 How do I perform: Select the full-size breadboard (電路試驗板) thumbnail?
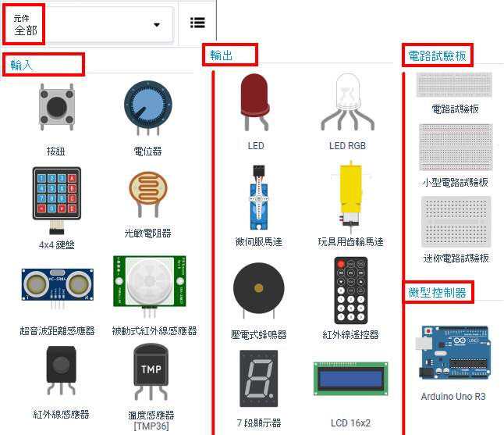pos(454,84)
